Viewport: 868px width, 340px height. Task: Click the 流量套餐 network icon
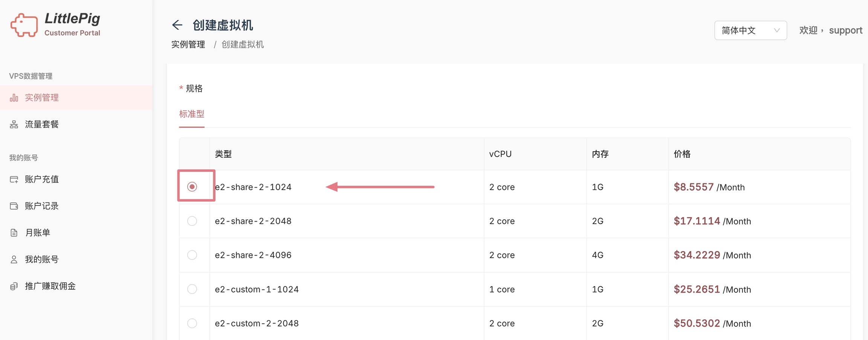pyautogui.click(x=14, y=125)
